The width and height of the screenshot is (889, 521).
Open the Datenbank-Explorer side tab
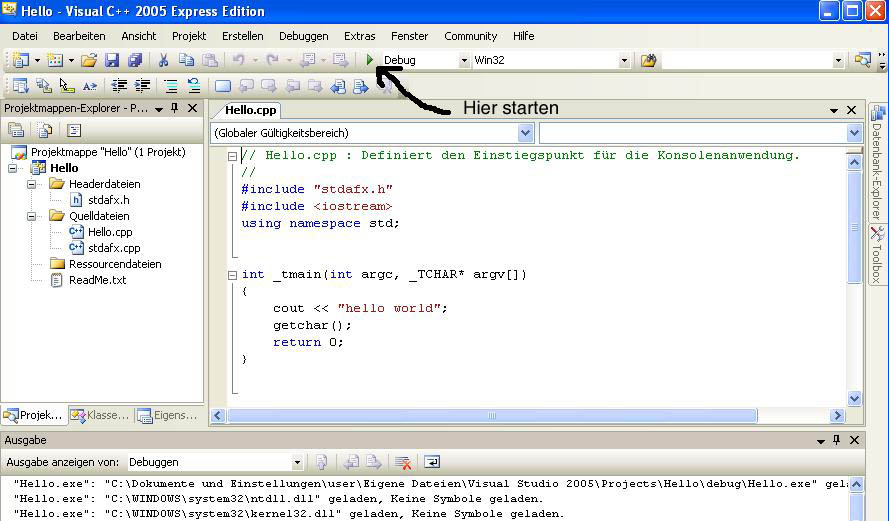tap(877, 163)
